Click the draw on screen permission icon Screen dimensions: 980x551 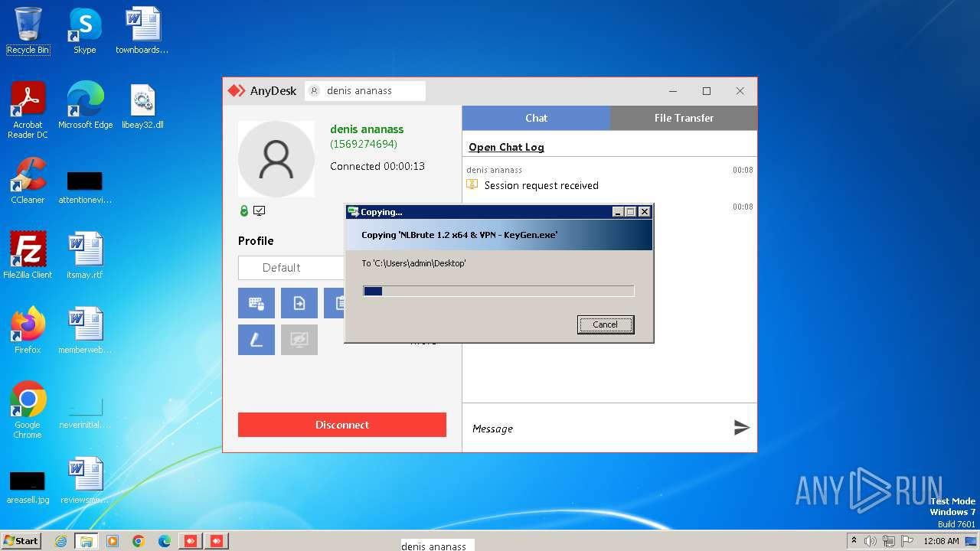click(256, 340)
